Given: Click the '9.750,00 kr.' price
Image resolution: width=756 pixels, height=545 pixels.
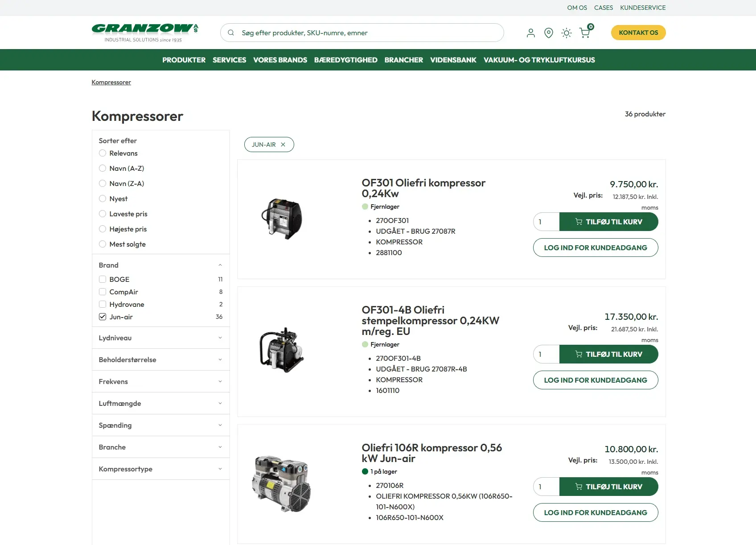Looking at the screenshot, I should (634, 184).
